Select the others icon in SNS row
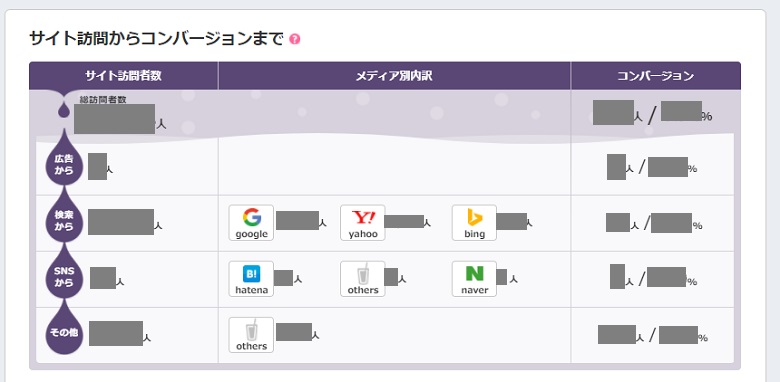 (363, 279)
